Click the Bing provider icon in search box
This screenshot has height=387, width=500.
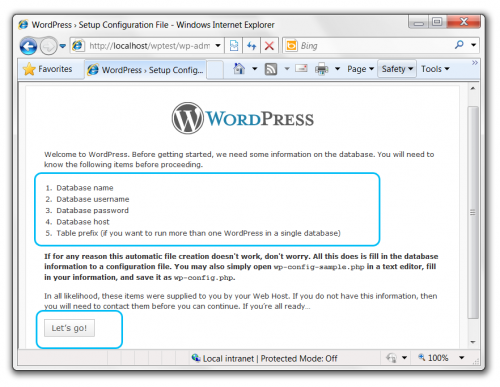pyautogui.click(x=291, y=46)
